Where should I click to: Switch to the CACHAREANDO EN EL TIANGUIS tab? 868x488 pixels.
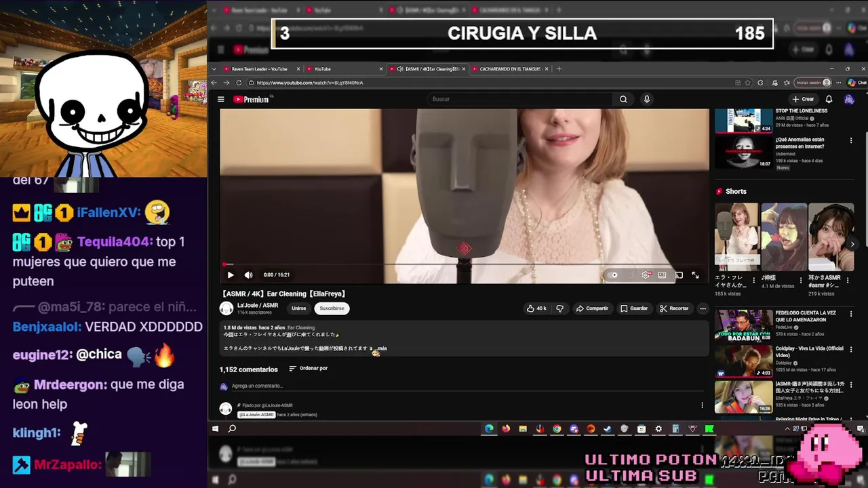tap(510, 68)
